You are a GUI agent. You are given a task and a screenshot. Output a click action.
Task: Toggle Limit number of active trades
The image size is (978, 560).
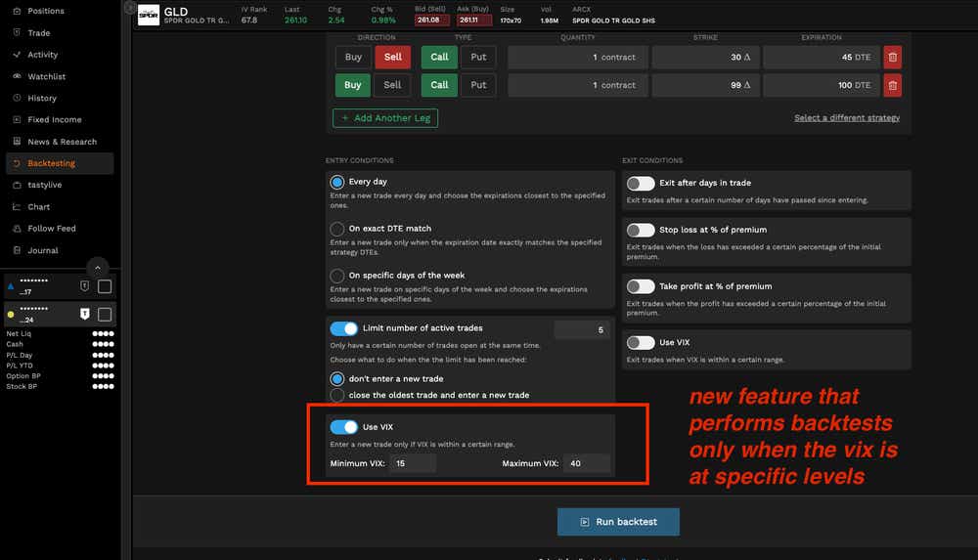point(343,328)
